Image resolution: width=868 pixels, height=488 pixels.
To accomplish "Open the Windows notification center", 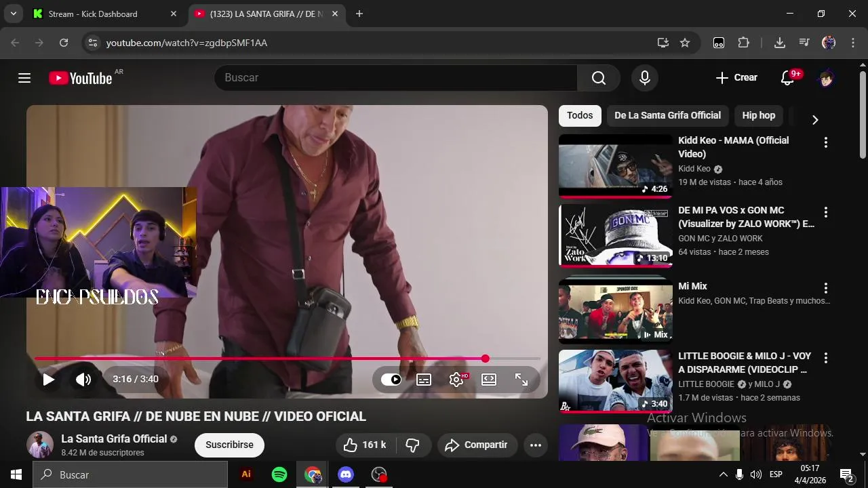I will 847,474.
